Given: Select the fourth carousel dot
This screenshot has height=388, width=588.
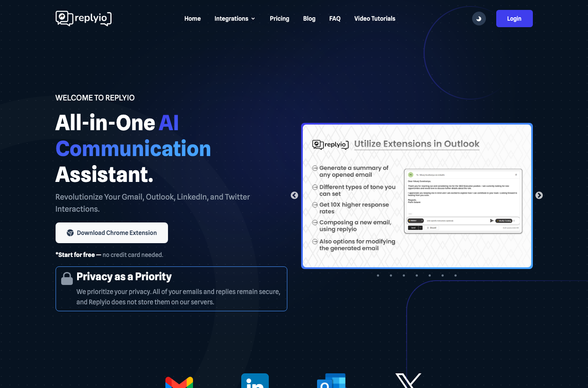Looking at the screenshot, I should (x=417, y=275).
